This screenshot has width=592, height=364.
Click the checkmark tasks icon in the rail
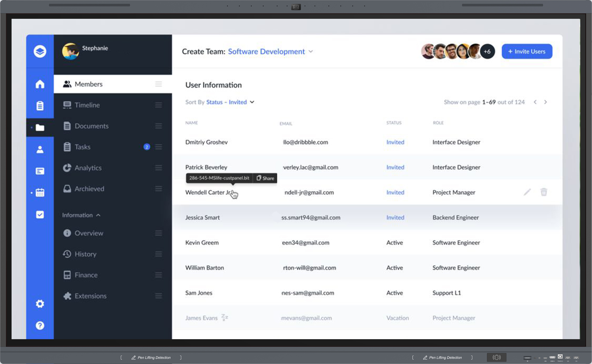tap(40, 215)
